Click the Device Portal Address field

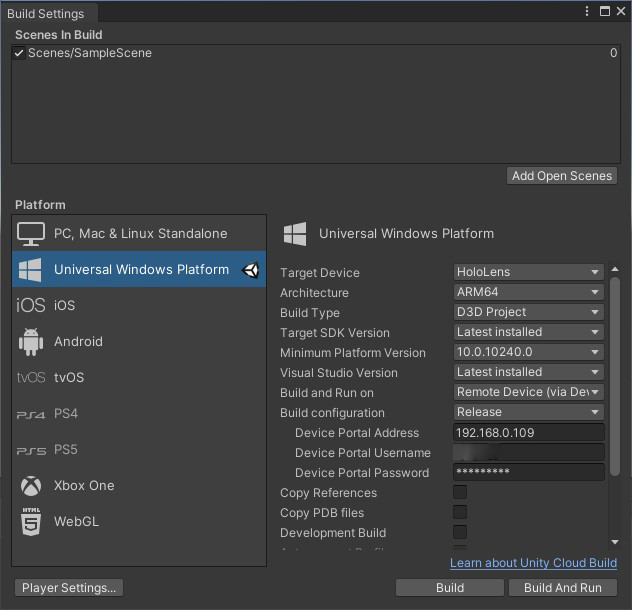click(528, 433)
